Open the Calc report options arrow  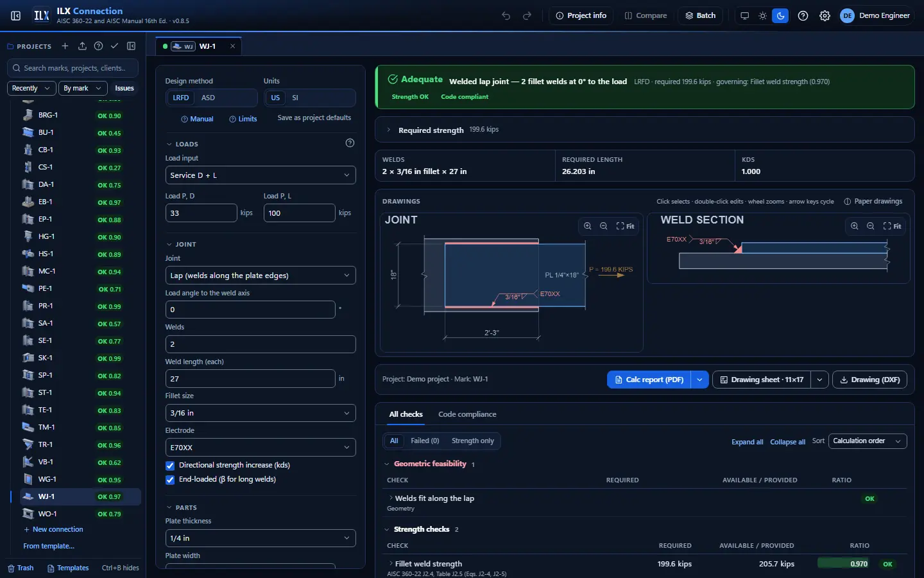pyautogui.click(x=700, y=380)
